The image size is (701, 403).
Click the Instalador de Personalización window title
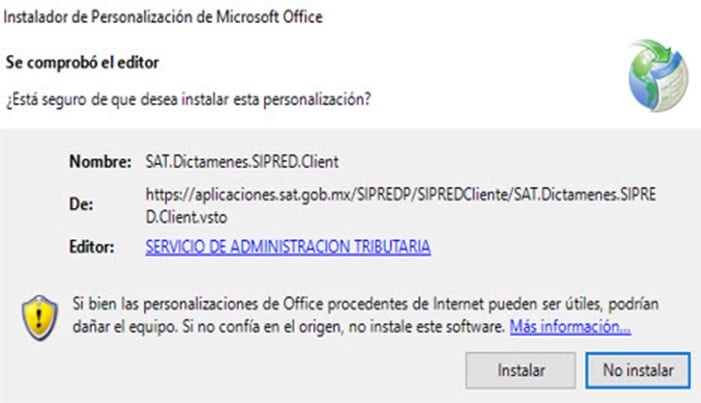[163, 17]
